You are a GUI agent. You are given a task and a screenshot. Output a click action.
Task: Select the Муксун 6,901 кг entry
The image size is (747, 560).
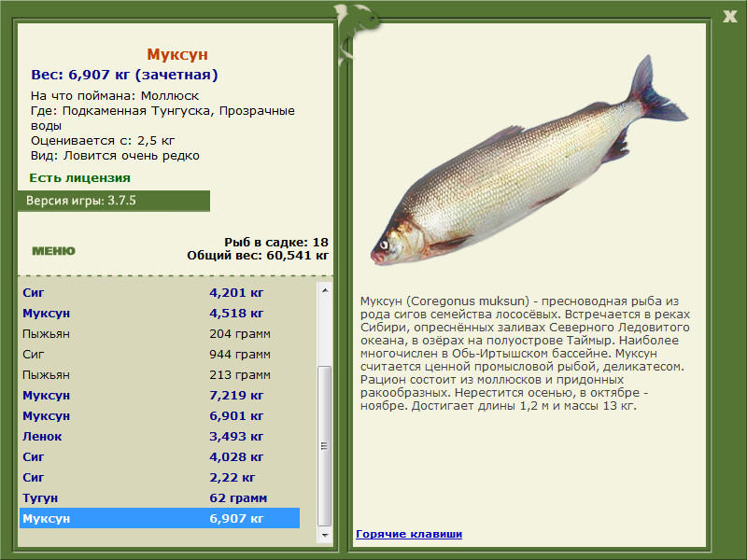160,415
